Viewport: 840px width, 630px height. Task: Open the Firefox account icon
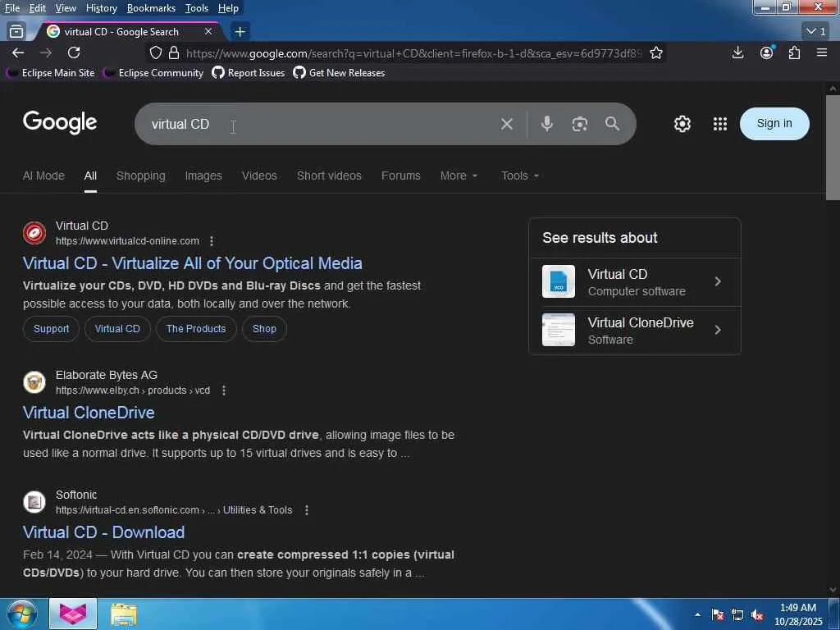tap(767, 52)
